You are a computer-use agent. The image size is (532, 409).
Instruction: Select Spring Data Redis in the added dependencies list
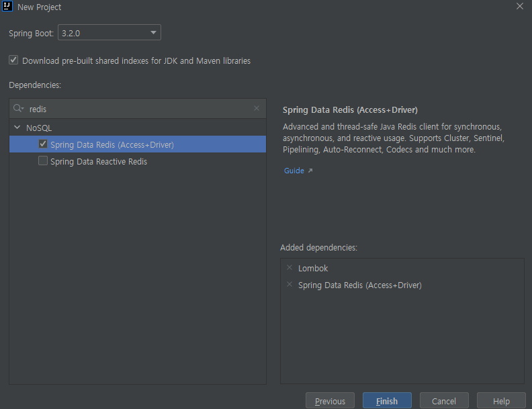click(359, 285)
